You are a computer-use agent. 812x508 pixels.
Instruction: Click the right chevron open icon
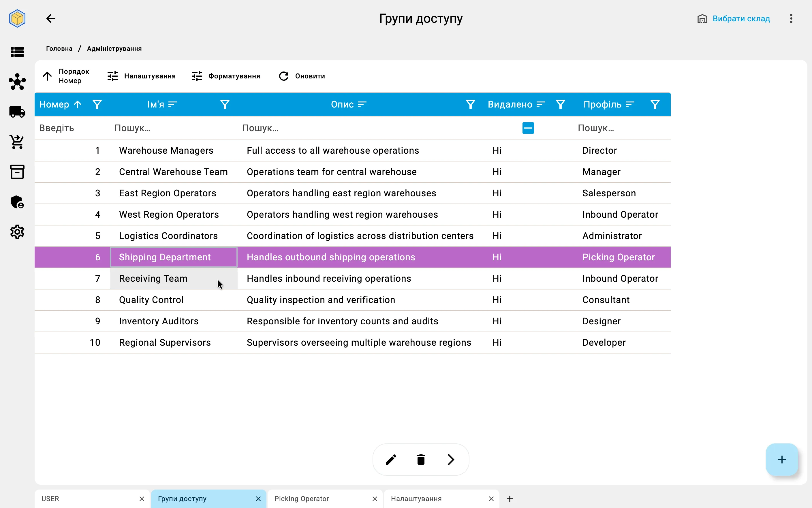451,459
